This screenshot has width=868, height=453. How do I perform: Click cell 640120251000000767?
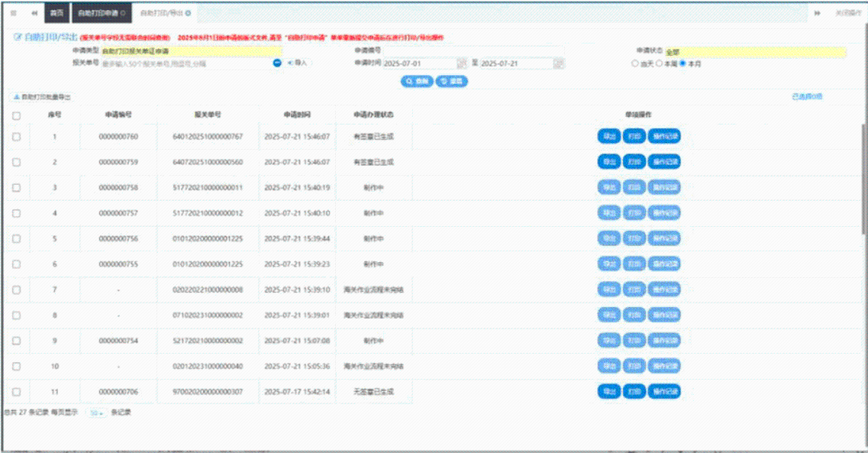(208, 136)
